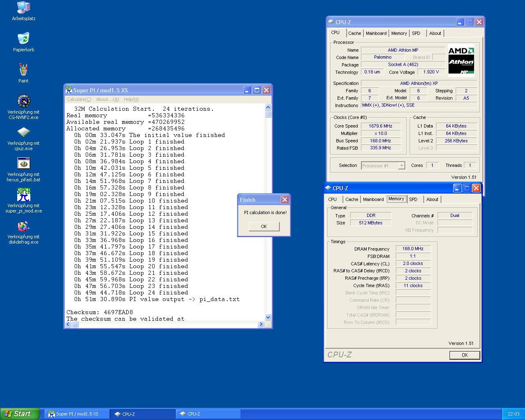The height and width of the screenshot is (420, 525).
Task: Click the Cycle Time 11 clocks value
Action: (413, 286)
